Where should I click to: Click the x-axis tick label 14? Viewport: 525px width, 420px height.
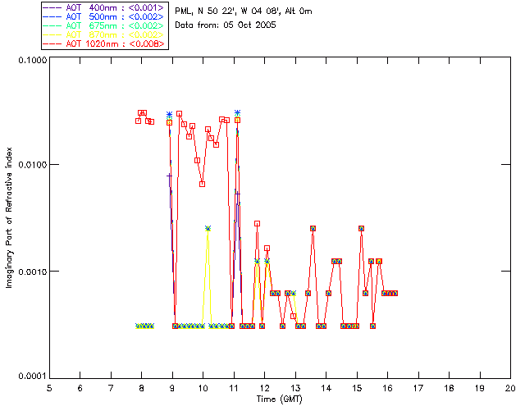pyautogui.click(x=326, y=388)
